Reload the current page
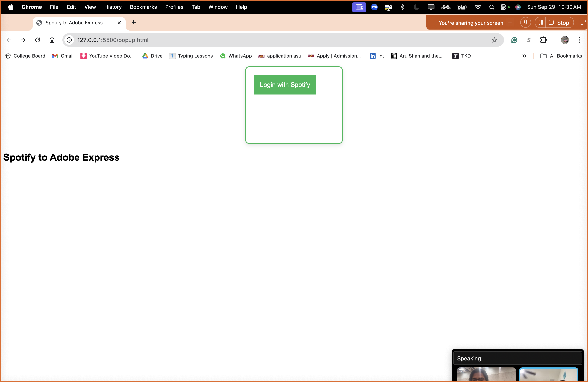This screenshot has width=588, height=382. coord(38,40)
